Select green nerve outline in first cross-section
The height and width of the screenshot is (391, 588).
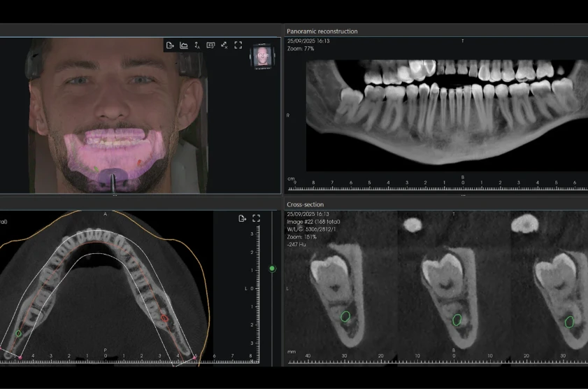[x=345, y=316]
